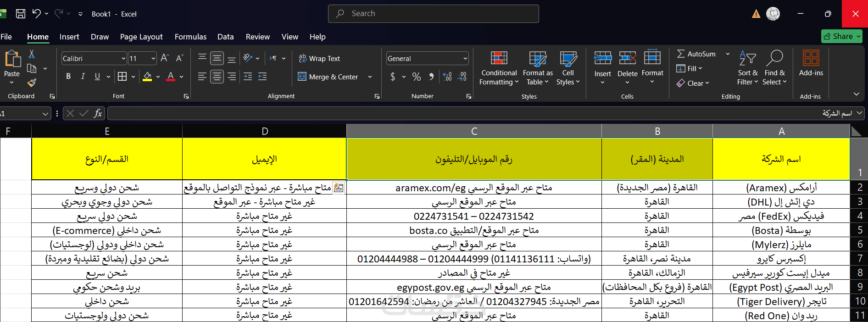Toggle Align Left horizontal alignment
868x322 pixels.
click(x=202, y=77)
